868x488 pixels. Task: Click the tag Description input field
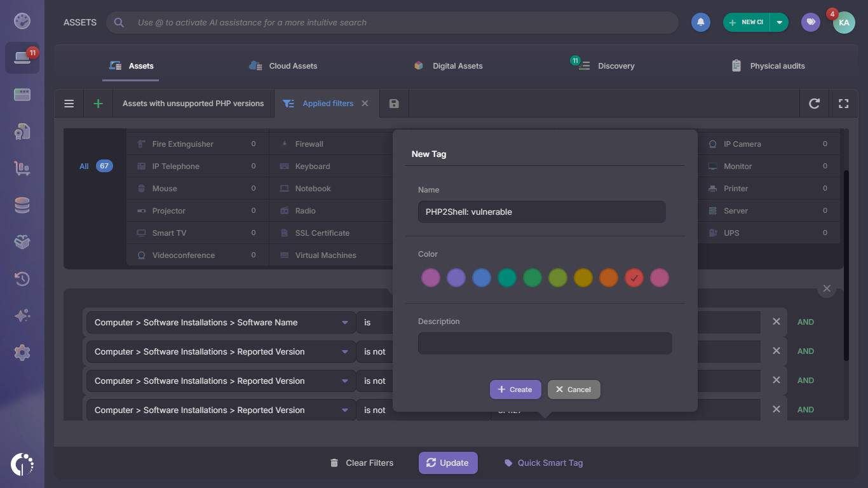pos(545,343)
